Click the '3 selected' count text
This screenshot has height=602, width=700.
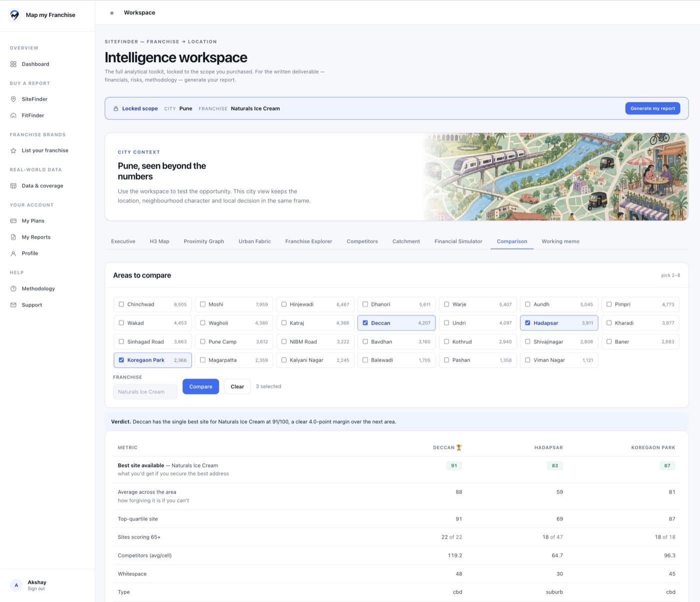[268, 386]
